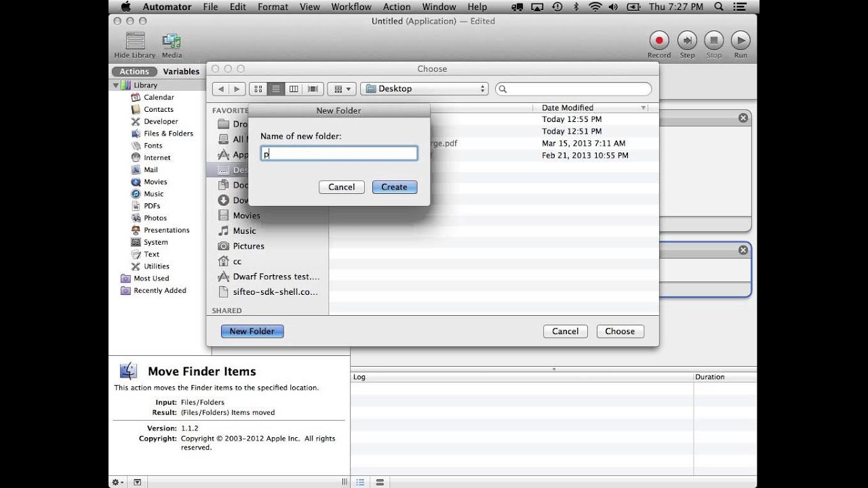
Task: Remove the second workflow action with X
Action: (743, 250)
